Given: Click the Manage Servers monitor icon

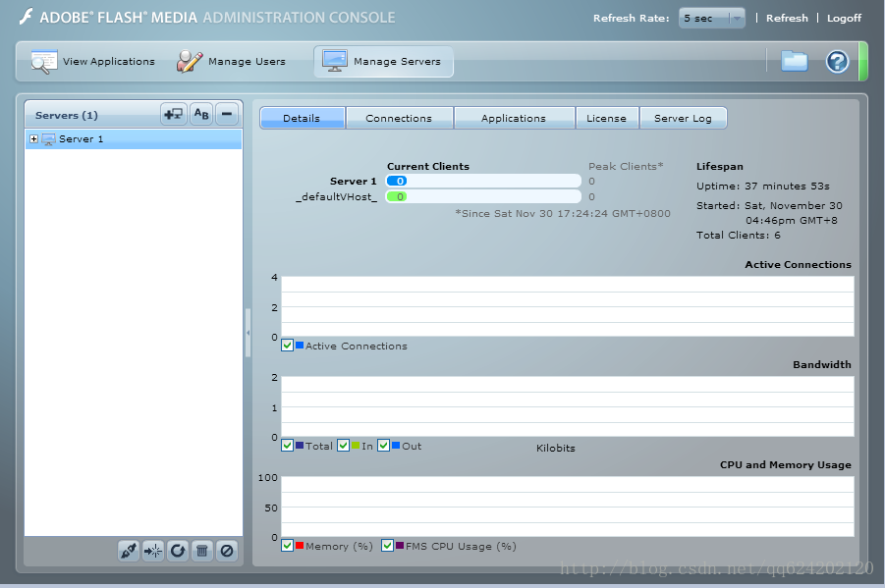Looking at the screenshot, I should tap(335, 61).
